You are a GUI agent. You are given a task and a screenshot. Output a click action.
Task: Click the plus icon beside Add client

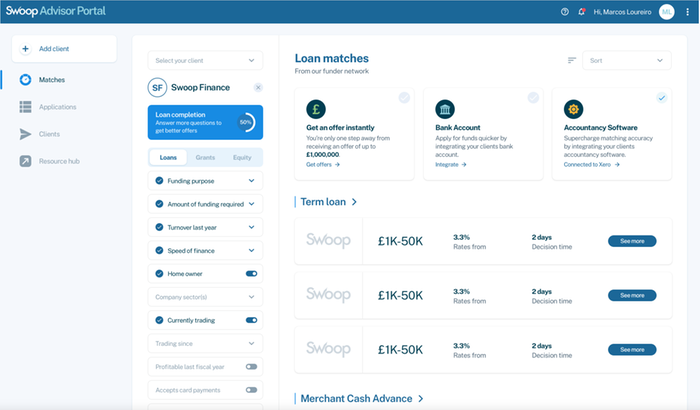[25, 49]
